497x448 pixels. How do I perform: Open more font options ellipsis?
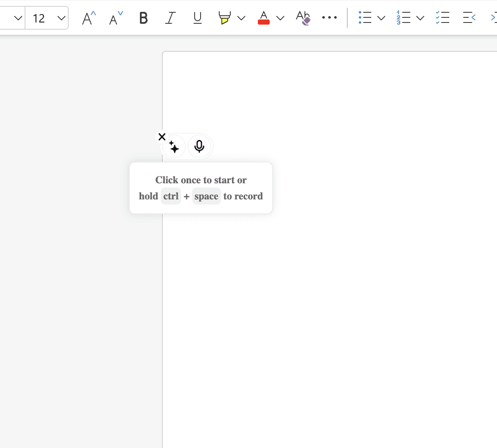(329, 18)
